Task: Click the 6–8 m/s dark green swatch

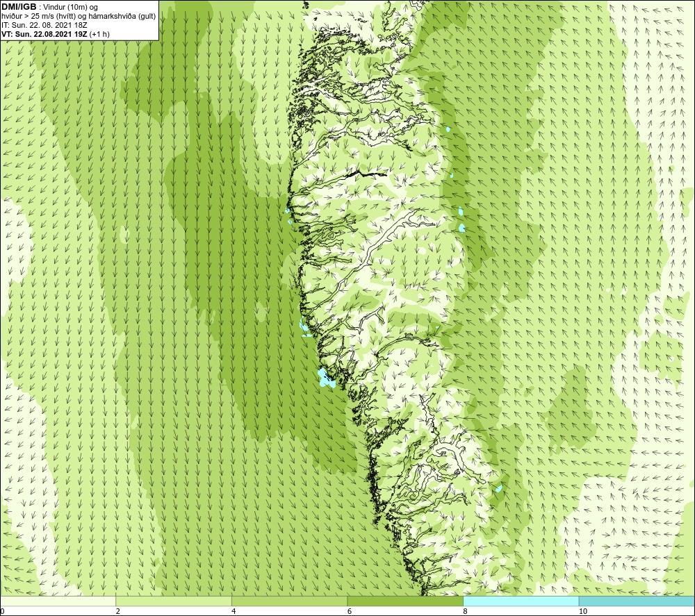Action: pyautogui.click(x=405, y=601)
